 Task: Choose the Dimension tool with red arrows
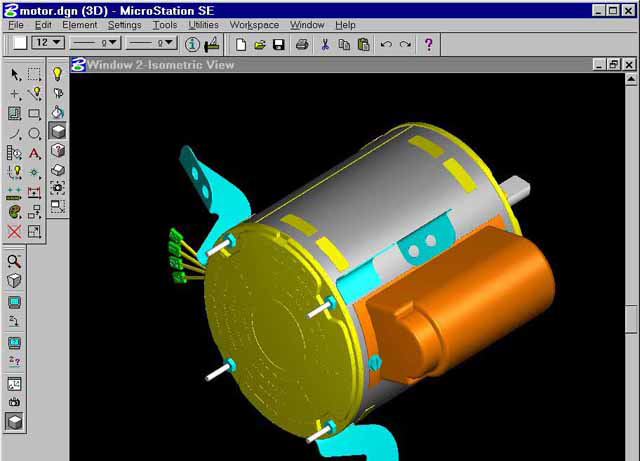point(34,192)
